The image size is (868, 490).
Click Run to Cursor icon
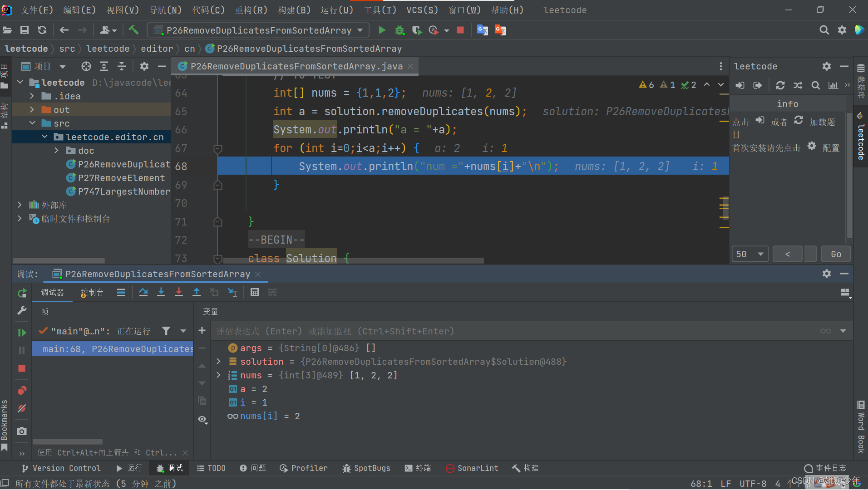(x=232, y=293)
